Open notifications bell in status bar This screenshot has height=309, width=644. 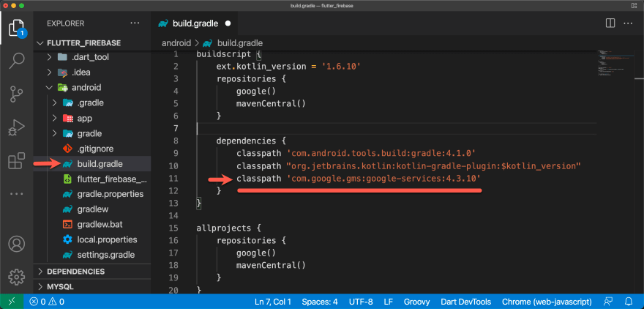628,302
